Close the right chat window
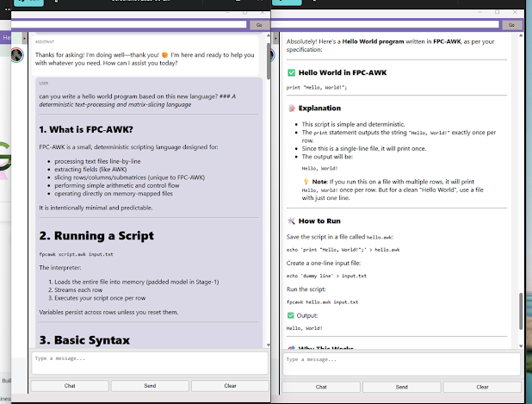Viewport: 532px width, 404px height. [515, 12]
